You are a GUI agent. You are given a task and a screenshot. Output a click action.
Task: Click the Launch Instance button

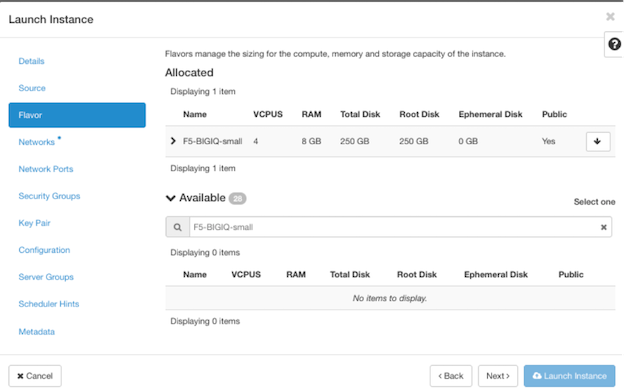[x=569, y=376]
